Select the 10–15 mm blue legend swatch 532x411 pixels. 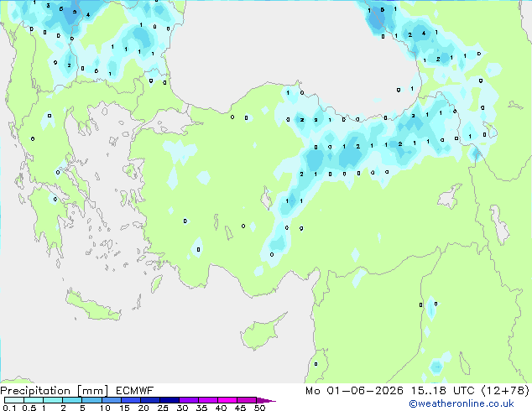pos(111,400)
